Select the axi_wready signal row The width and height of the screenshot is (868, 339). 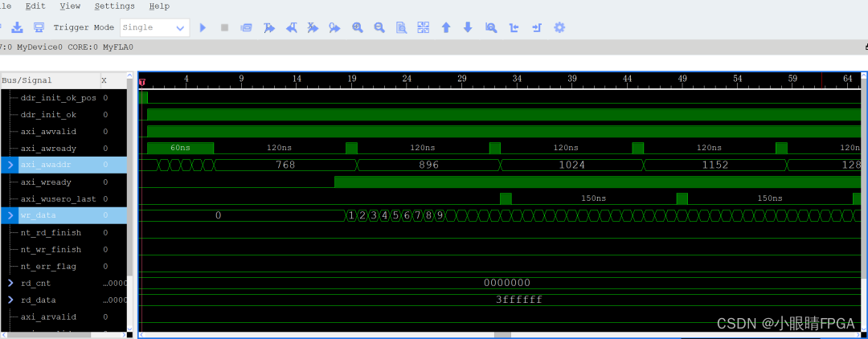tap(63, 182)
